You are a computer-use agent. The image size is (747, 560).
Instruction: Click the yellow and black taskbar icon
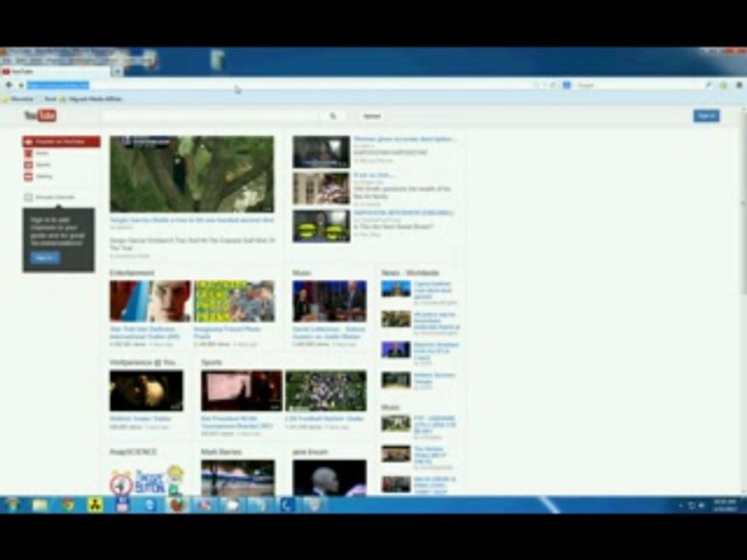(95, 505)
